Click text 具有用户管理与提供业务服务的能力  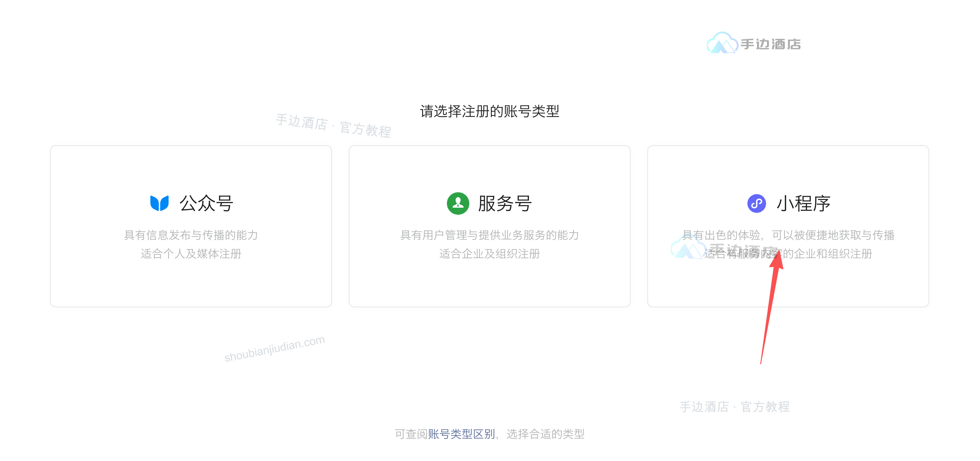(x=490, y=235)
